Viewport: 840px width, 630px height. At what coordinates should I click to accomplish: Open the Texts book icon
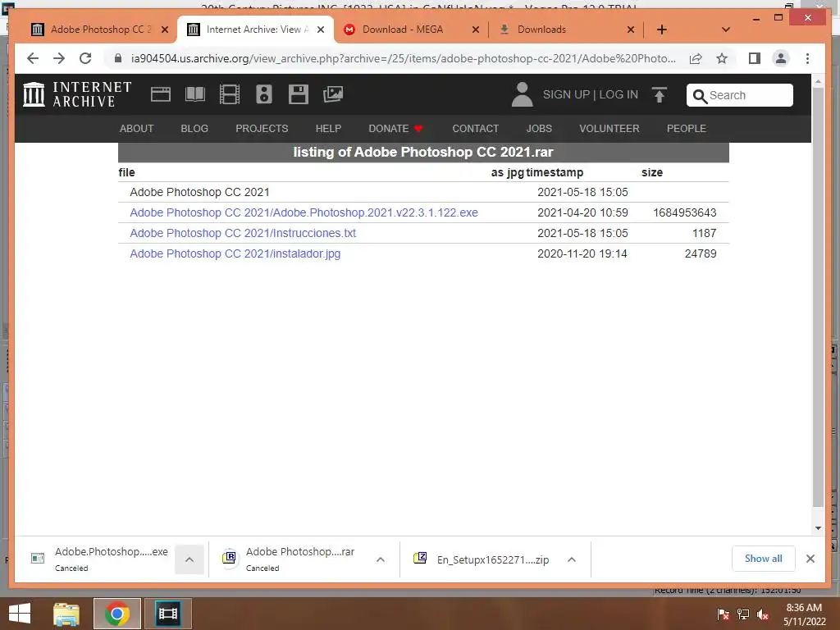pyautogui.click(x=195, y=94)
